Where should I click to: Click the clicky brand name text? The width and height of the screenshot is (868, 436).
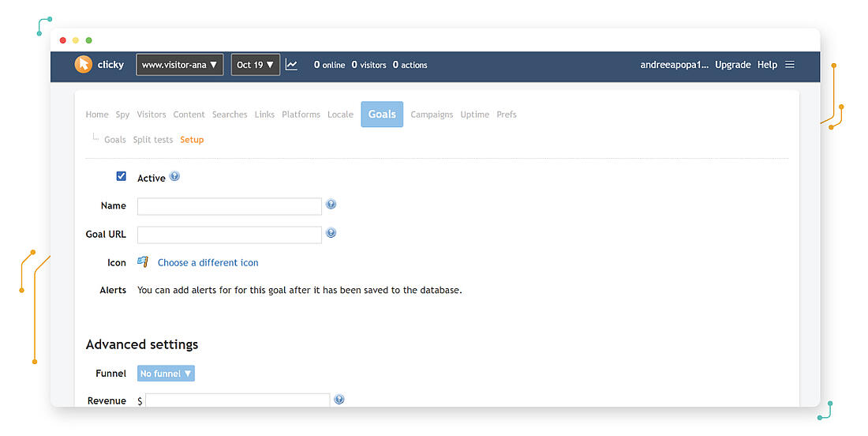110,65
